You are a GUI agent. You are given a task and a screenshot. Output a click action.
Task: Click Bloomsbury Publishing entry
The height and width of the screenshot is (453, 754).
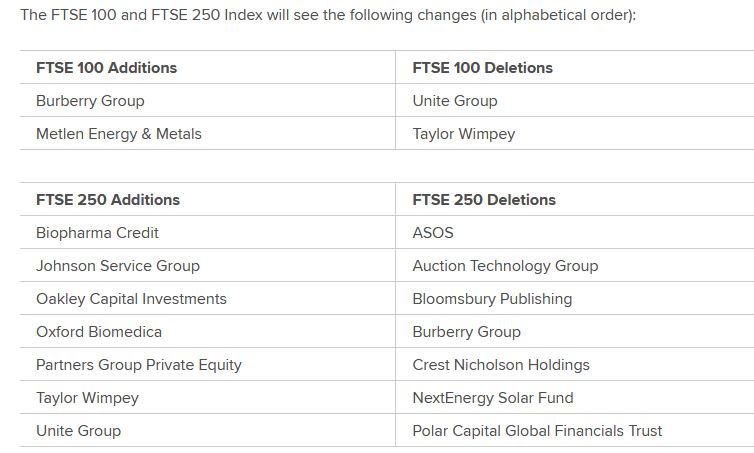(492, 299)
